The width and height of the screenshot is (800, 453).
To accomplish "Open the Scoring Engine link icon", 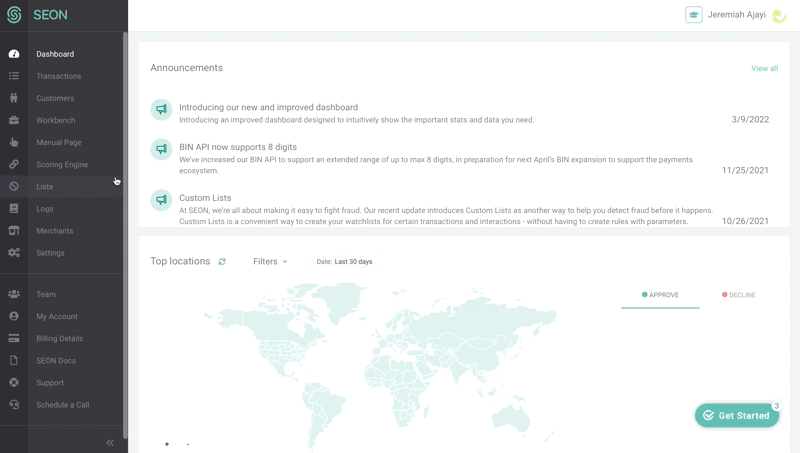I will [x=14, y=164].
